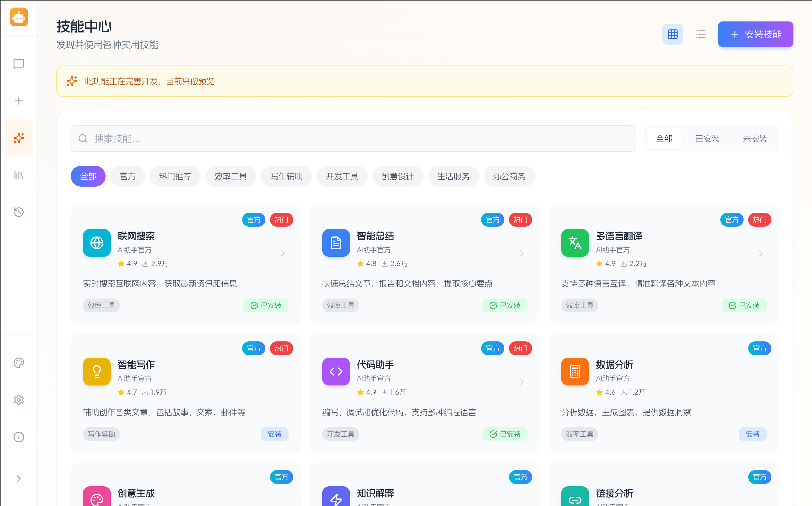Open the chat bubble sidebar icon
Viewport: 812px width, 506px height.
pyautogui.click(x=19, y=64)
